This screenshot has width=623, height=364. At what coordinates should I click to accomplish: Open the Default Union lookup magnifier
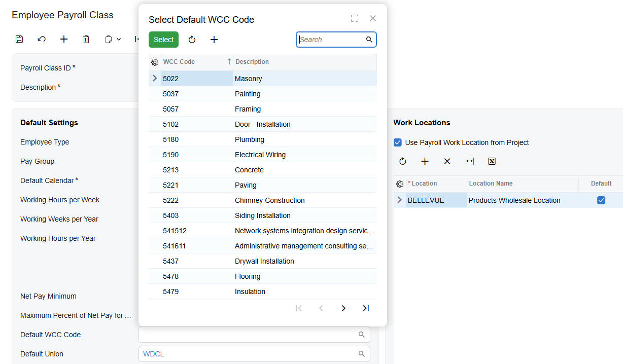click(x=362, y=354)
